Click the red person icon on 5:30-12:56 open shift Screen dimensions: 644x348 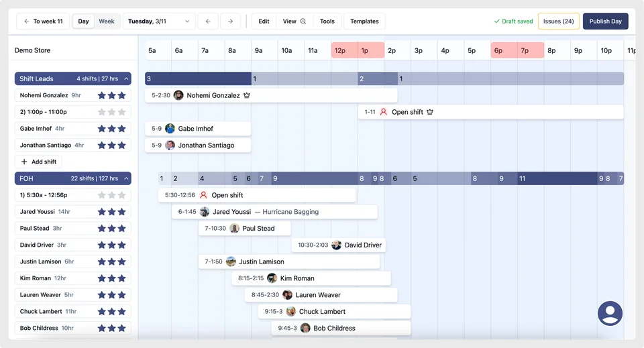click(x=203, y=195)
